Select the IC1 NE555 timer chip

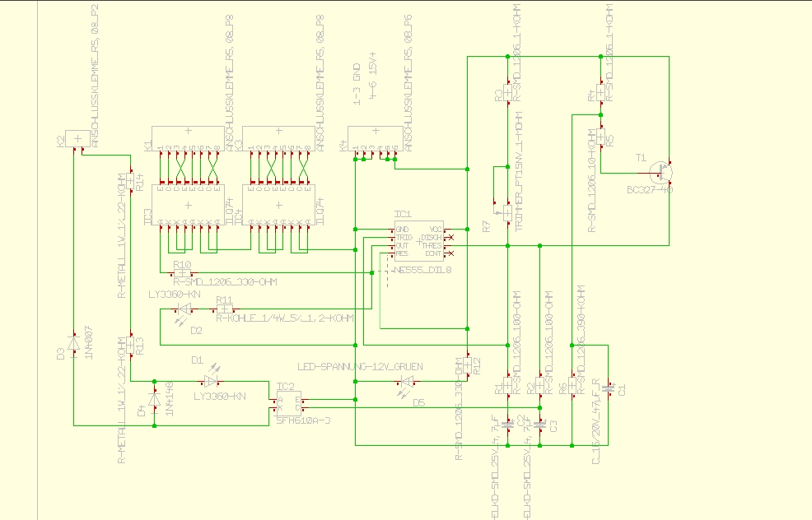419,241
